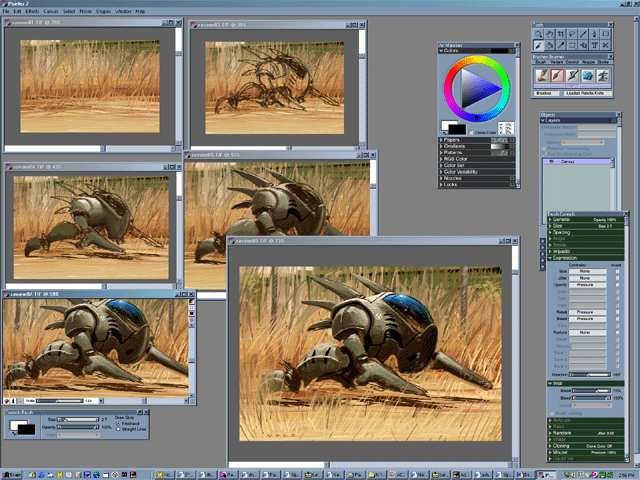Select the Brush tool
Screen dimensions: 640x480
(538, 45)
